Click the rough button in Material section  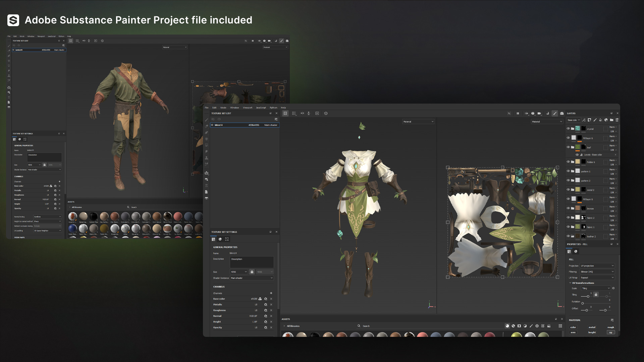[610, 327]
